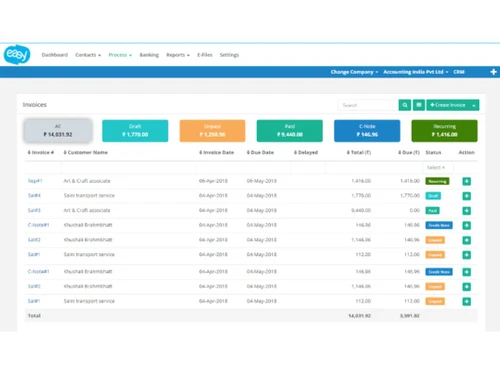
Task: Open the CRM link in blue bar
Action: (459, 72)
